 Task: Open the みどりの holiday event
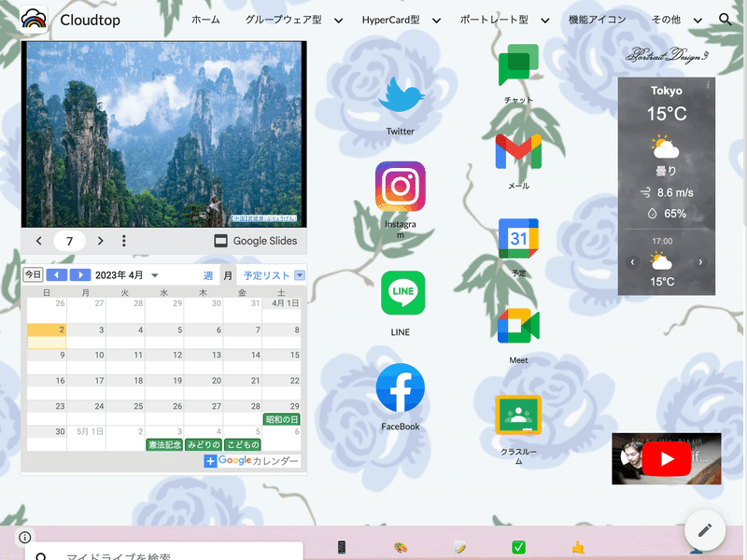(x=204, y=445)
